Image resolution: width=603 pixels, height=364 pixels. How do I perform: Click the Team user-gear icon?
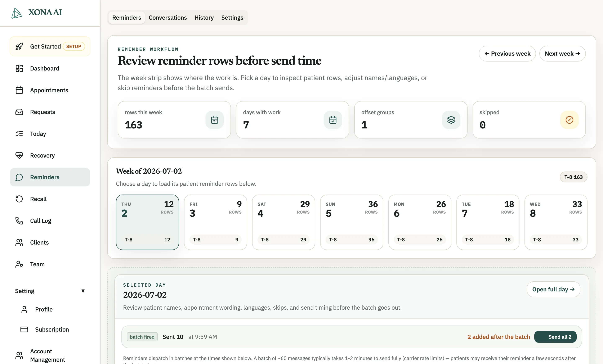click(x=19, y=264)
